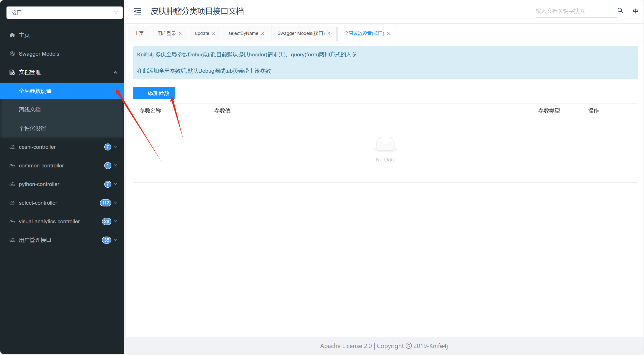Select 离线文档 in the sidebar
This screenshot has width=644, height=355.
click(30, 109)
